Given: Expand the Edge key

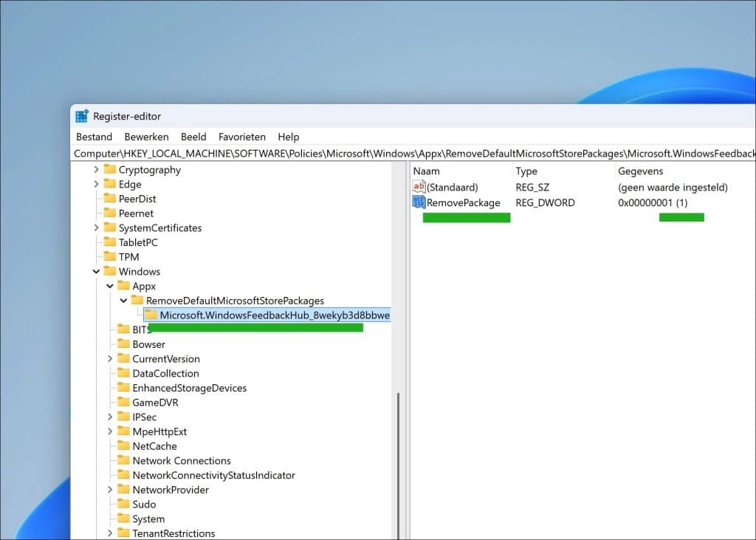Looking at the screenshot, I should tap(96, 184).
